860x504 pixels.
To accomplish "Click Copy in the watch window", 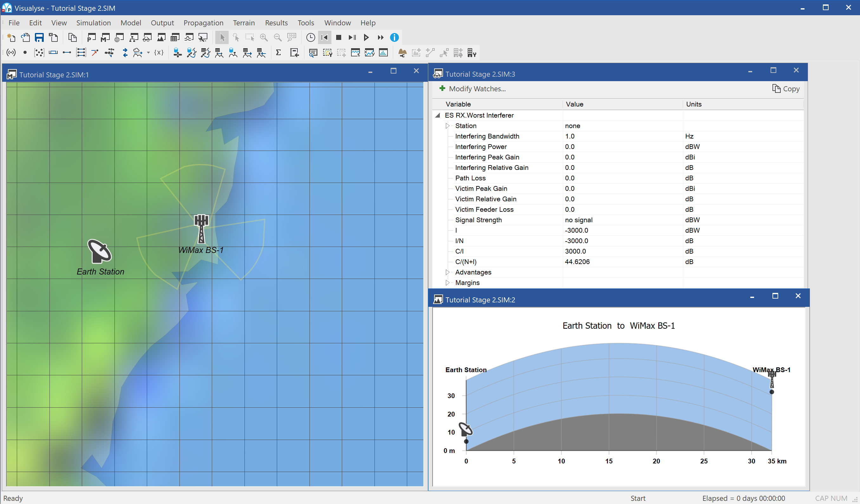I will pyautogui.click(x=786, y=89).
